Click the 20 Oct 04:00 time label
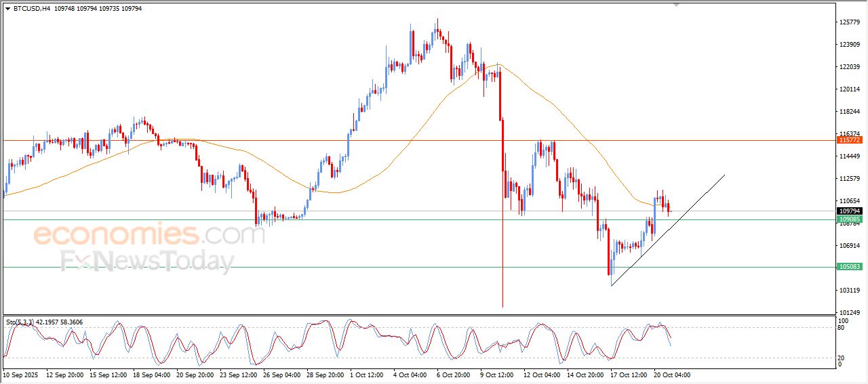The width and height of the screenshot is (868, 384). pyautogui.click(x=671, y=375)
